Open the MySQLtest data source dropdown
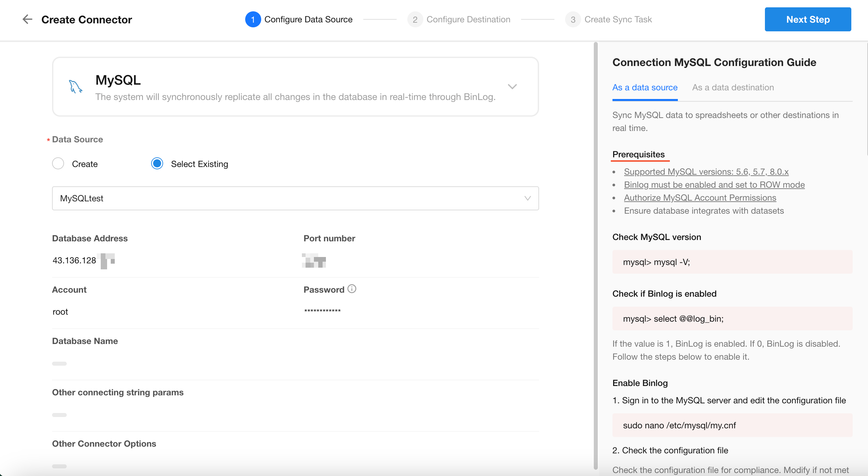This screenshot has height=476, width=868. tap(295, 198)
